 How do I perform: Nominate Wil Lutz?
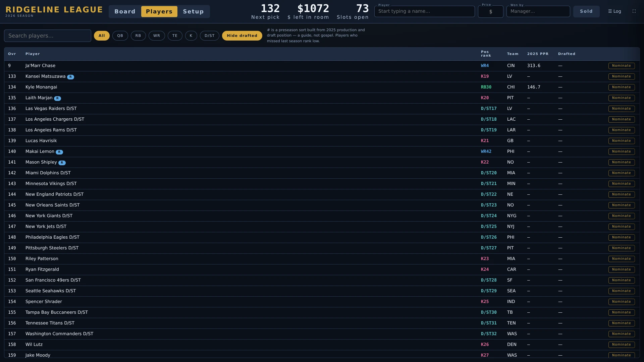[x=621, y=345]
